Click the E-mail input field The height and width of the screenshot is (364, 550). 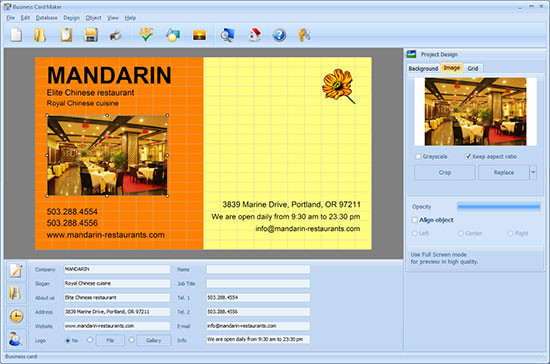(x=258, y=326)
